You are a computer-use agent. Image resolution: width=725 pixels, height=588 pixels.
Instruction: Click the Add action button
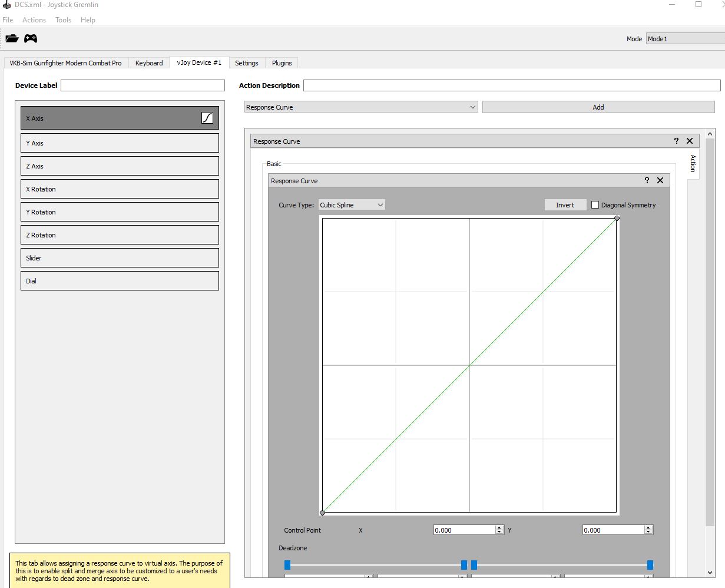(x=598, y=107)
